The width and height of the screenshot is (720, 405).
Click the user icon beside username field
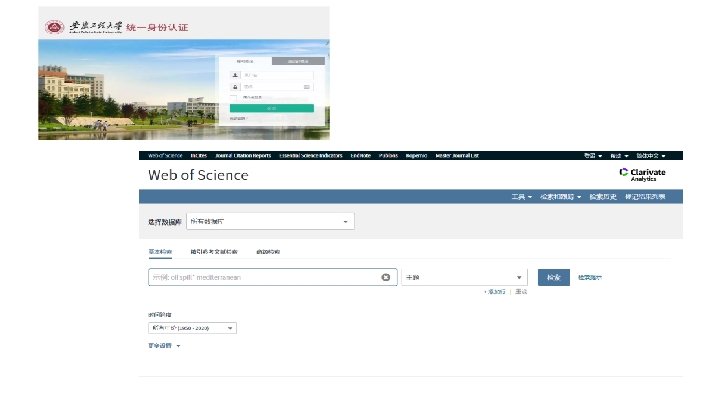[x=235, y=75]
